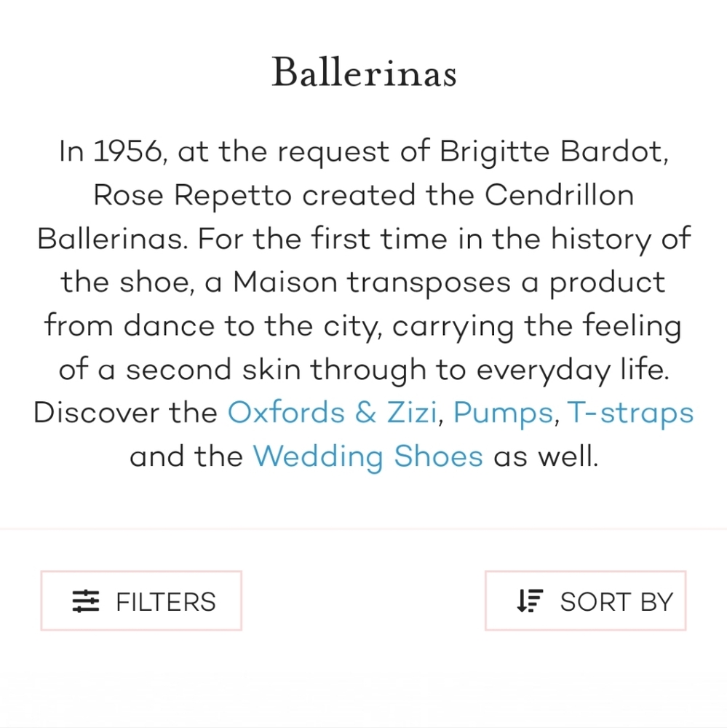727x728 pixels.
Task: Click the "Discover the" text before links
Action: pos(125,412)
